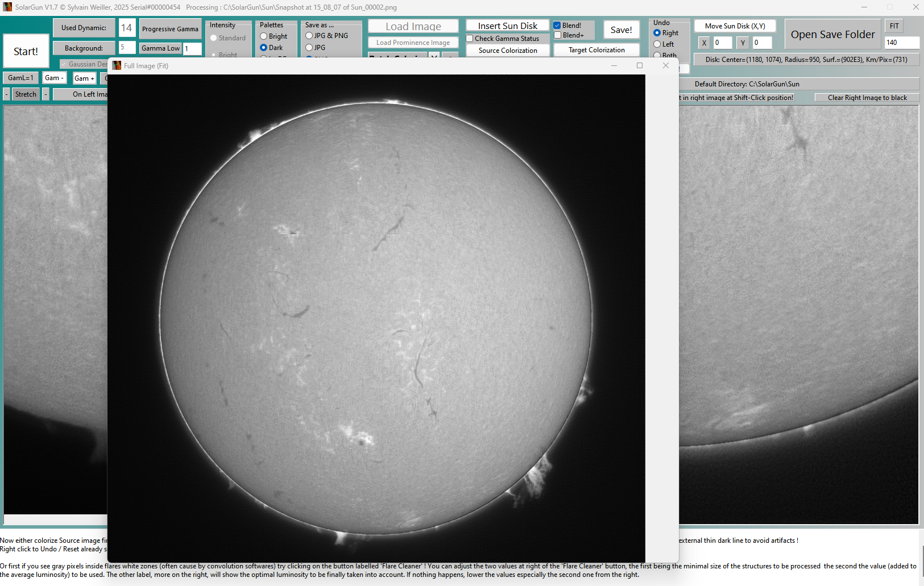
Task: Click the minus button right of Stretch
Action: click(45, 94)
